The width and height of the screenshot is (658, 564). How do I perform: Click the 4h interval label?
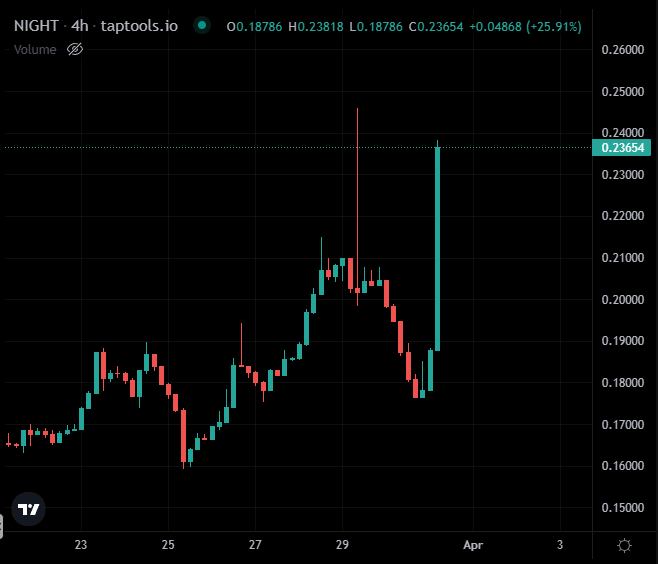pyautogui.click(x=80, y=26)
